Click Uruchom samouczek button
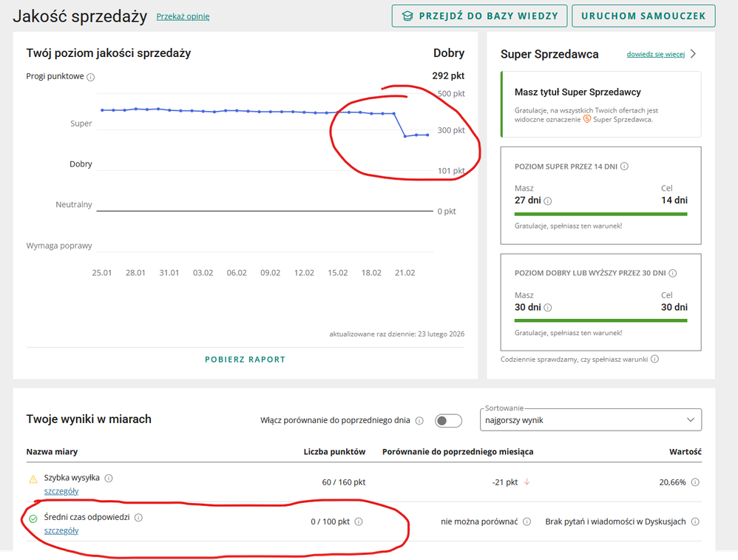Viewport: 738px width, 560px height. tap(643, 16)
